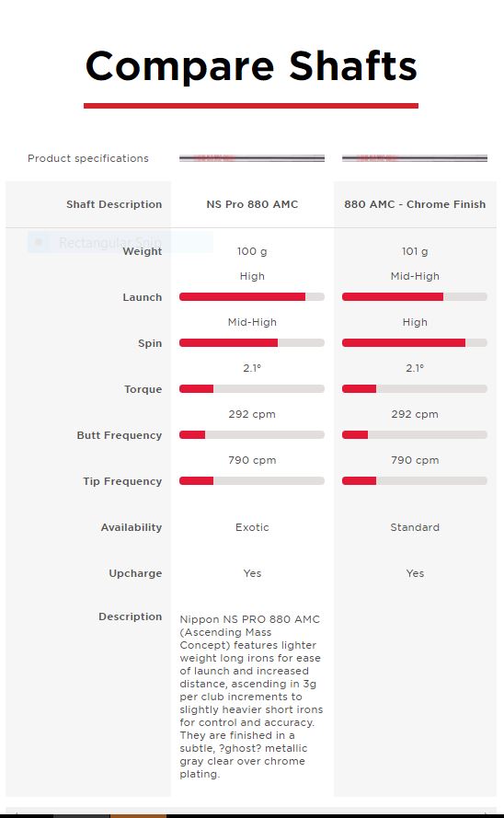Click the Spin bar for Chrome Finish shaft
This screenshot has width=504, height=818.
pyautogui.click(x=415, y=342)
